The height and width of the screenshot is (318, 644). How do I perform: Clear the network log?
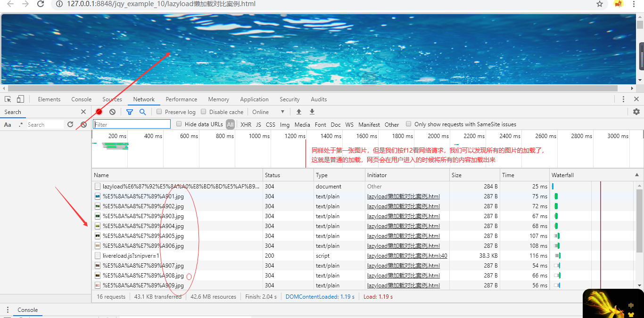click(112, 112)
